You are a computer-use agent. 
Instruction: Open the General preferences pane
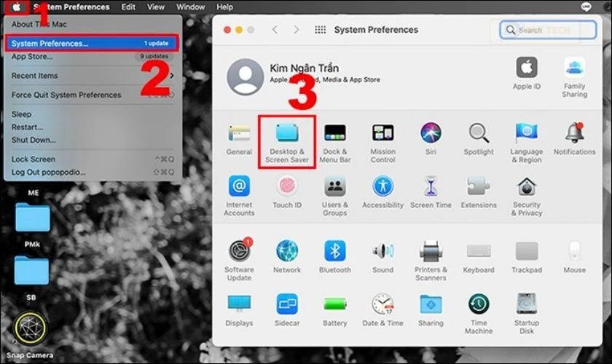(x=239, y=140)
